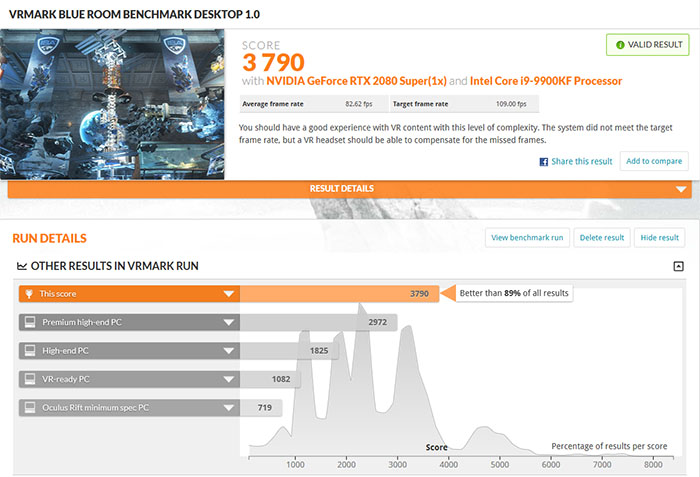Click the monitor icon for Premium high-end PC
Image resolution: width=700 pixels, height=477 pixels.
[x=30, y=322]
